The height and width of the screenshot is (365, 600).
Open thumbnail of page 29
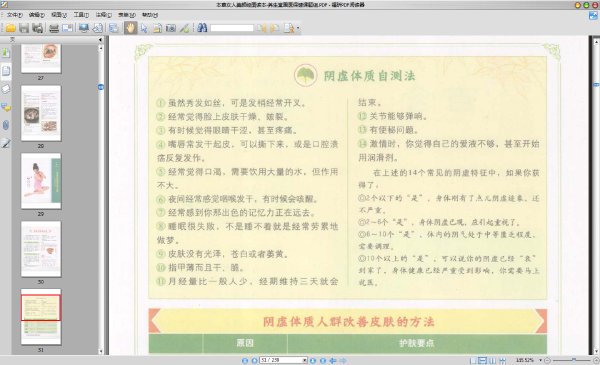point(41,181)
